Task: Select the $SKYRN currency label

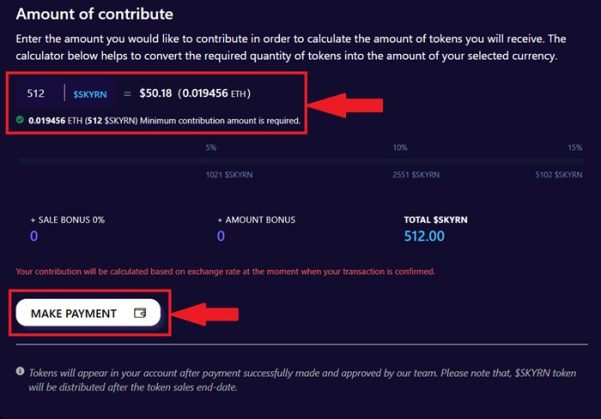Action: pos(89,94)
